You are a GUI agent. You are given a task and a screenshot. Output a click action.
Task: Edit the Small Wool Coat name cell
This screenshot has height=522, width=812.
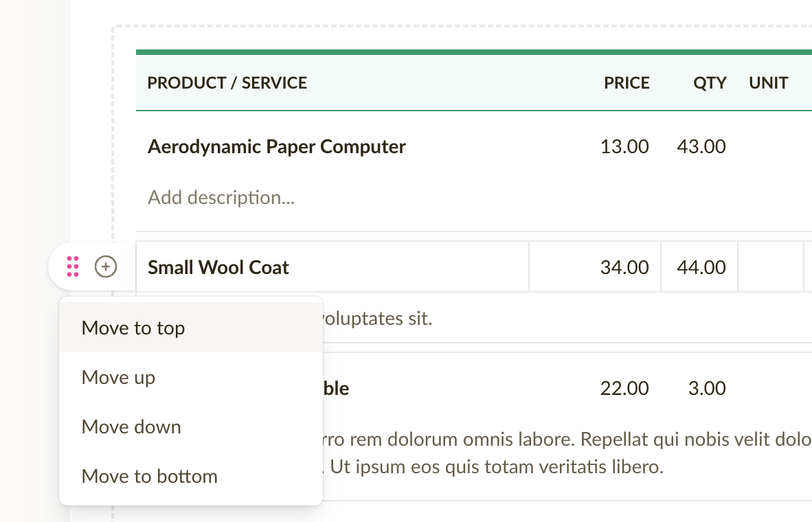(332, 267)
